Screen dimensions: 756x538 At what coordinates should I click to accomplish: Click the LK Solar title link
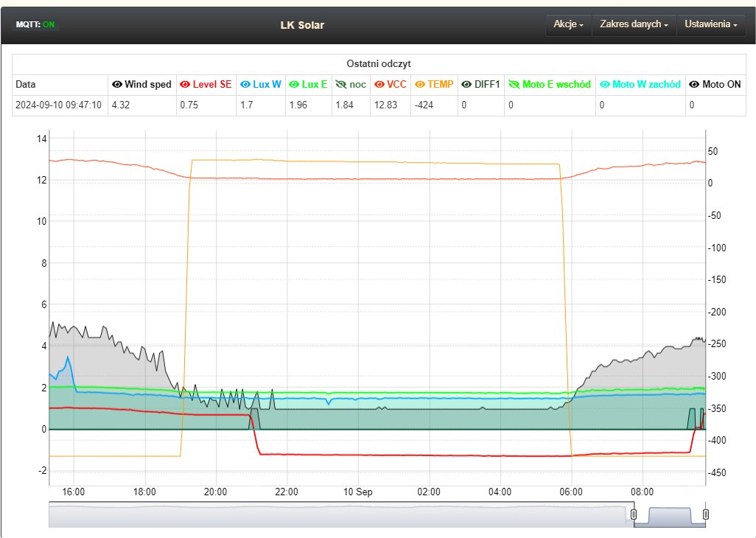tap(302, 25)
